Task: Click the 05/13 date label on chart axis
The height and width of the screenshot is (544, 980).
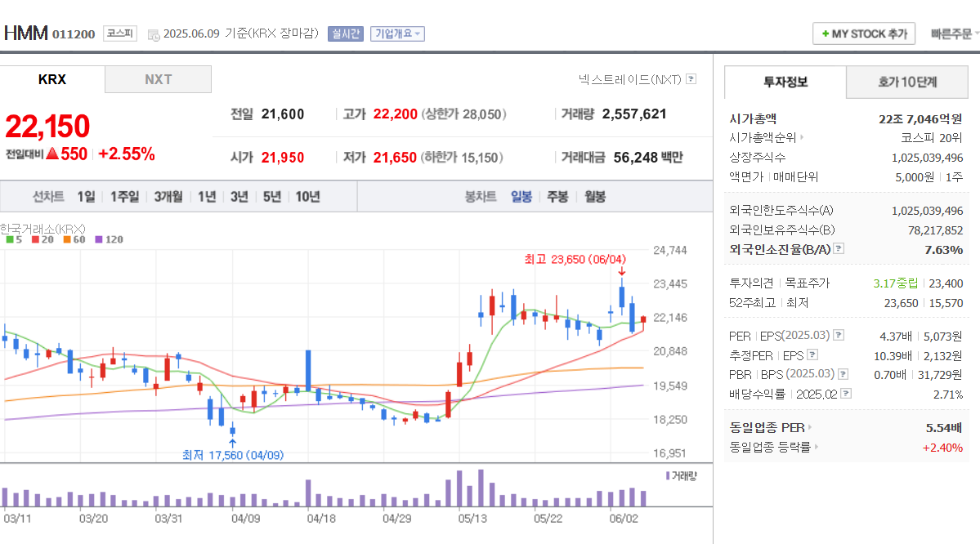Action: (472, 519)
